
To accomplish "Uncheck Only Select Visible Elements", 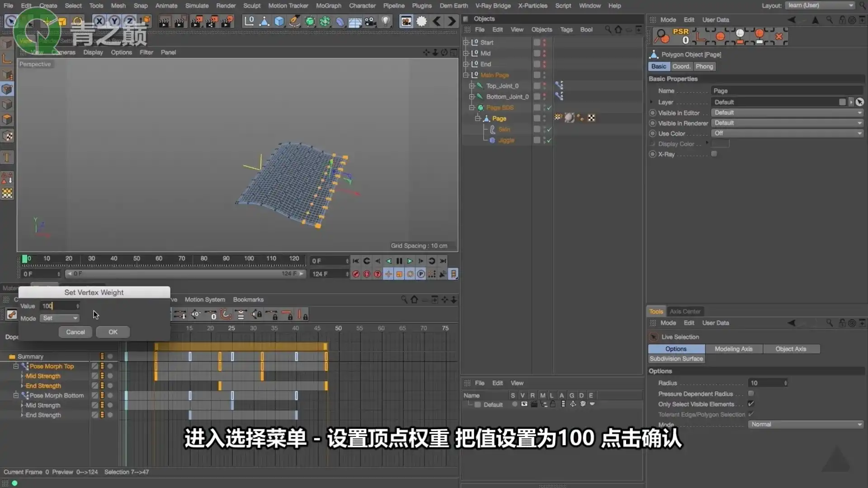I will click(x=752, y=404).
